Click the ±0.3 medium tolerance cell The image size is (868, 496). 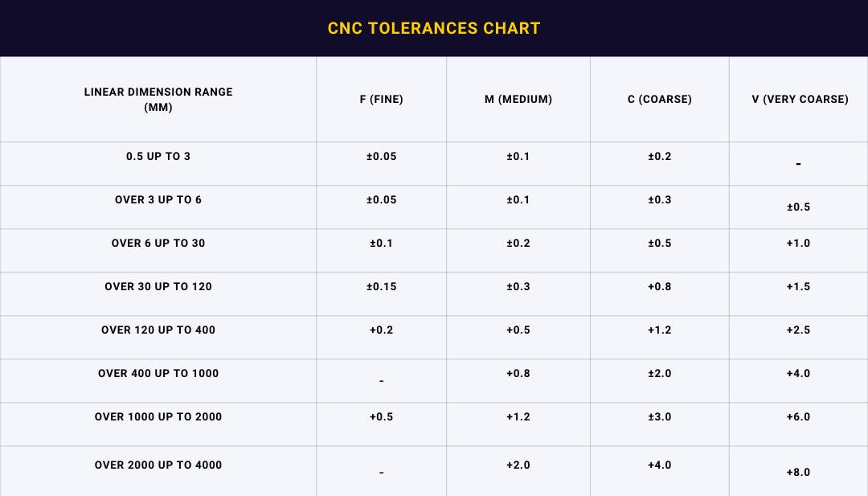point(518,287)
